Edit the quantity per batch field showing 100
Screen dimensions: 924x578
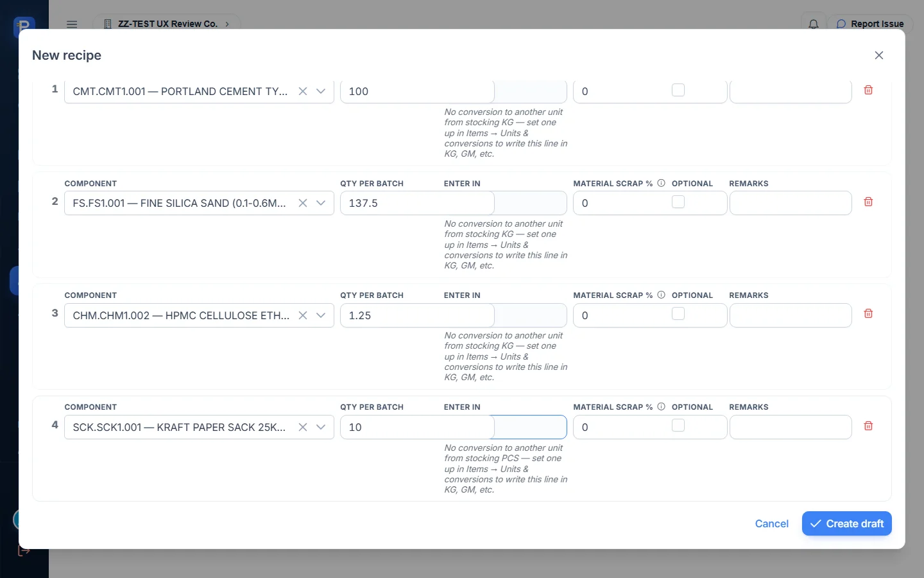pos(417,91)
